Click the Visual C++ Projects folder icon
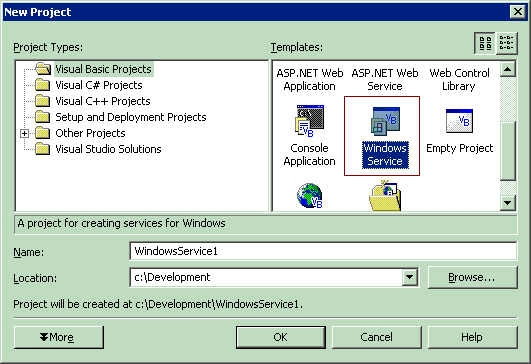This screenshot has width=531, height=364. click(42, 101)
